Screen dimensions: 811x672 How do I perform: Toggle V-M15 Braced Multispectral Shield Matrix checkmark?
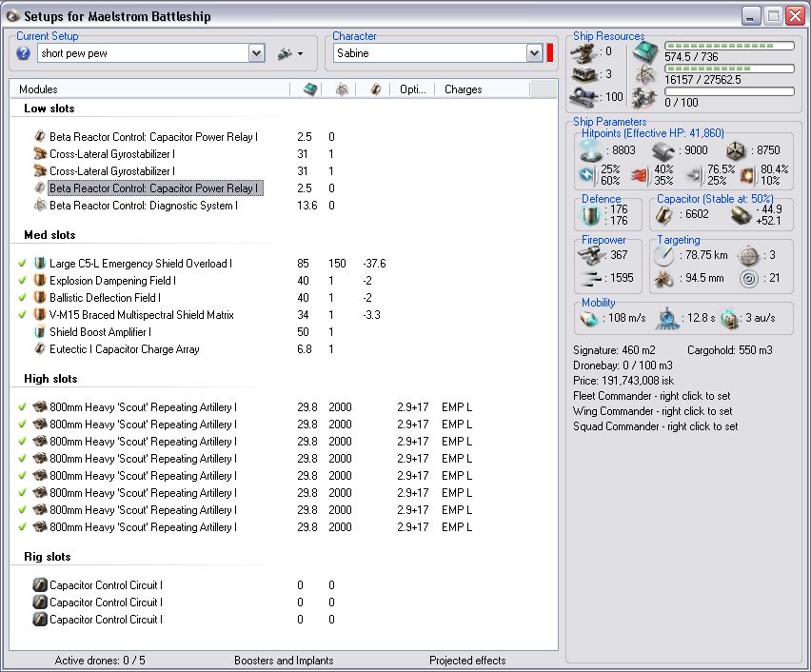[22, 314]
